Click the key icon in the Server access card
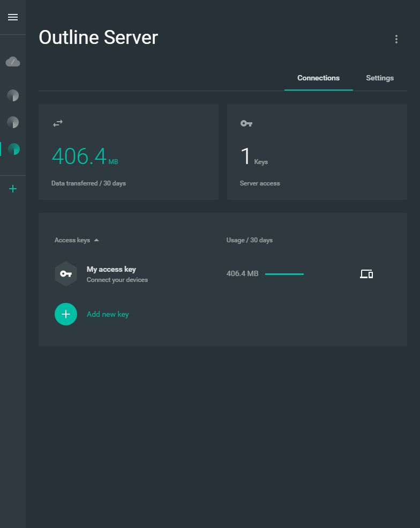Image resolution: width=420 pixels, height=528 pixels. 246,123
